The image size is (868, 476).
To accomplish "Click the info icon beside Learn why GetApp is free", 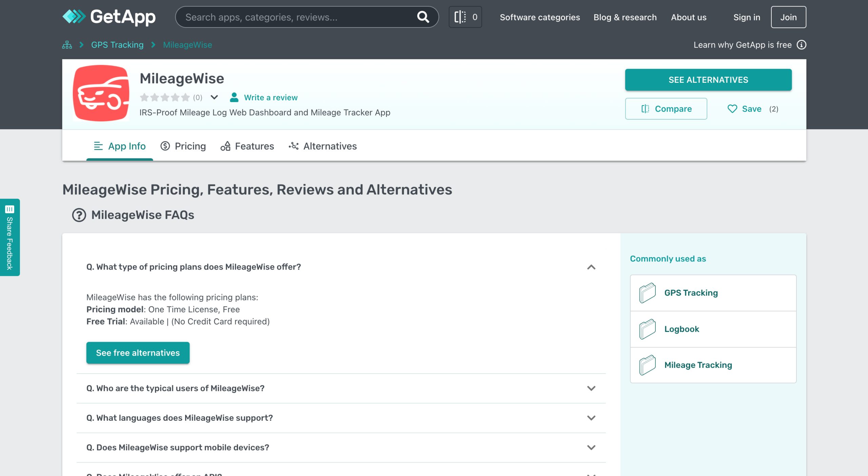I will [801, 45].
